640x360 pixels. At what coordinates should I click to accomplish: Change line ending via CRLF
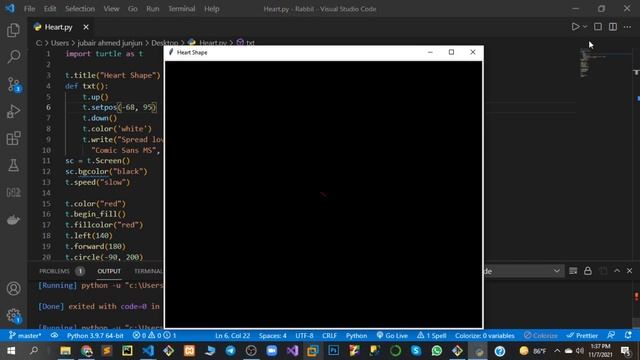point(329,336)
